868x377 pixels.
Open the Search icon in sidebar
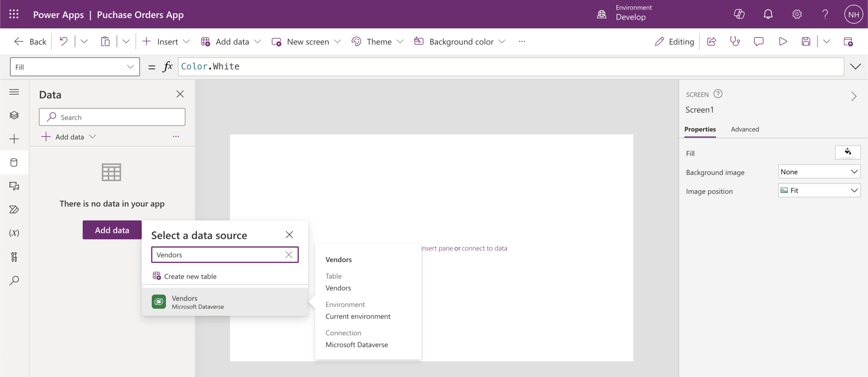pos(14,281)
